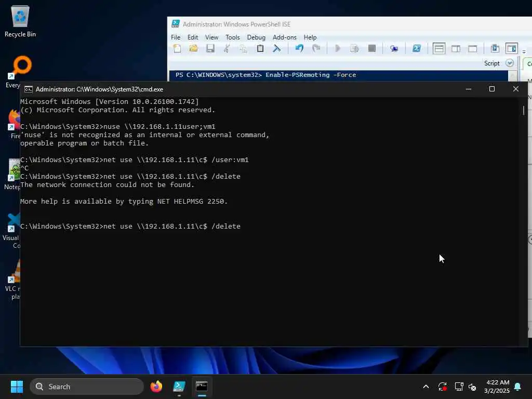Open Firefox from the taskbar
The image size is (532, 399).
pos(156,387)
